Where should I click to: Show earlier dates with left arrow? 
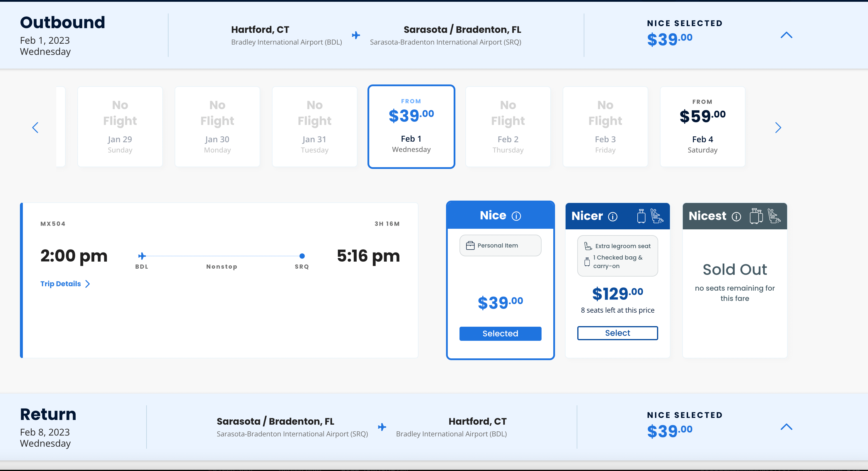(x=35, y=128)
